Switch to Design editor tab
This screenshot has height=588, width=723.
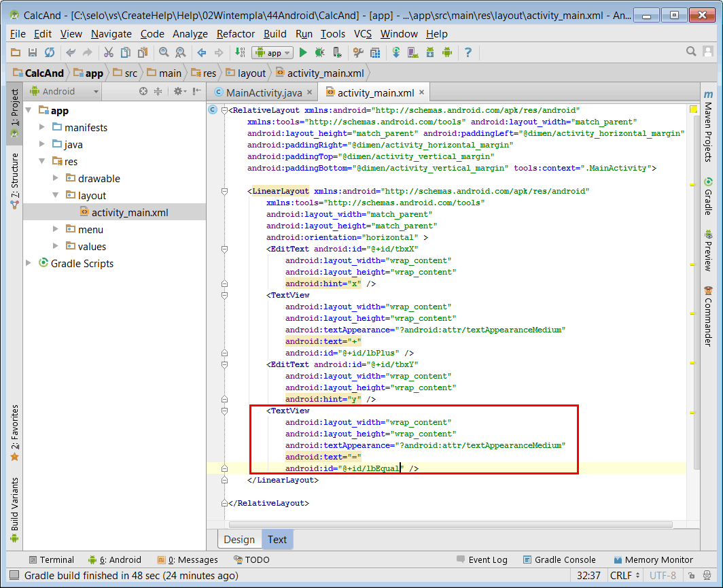pos(239,539)
